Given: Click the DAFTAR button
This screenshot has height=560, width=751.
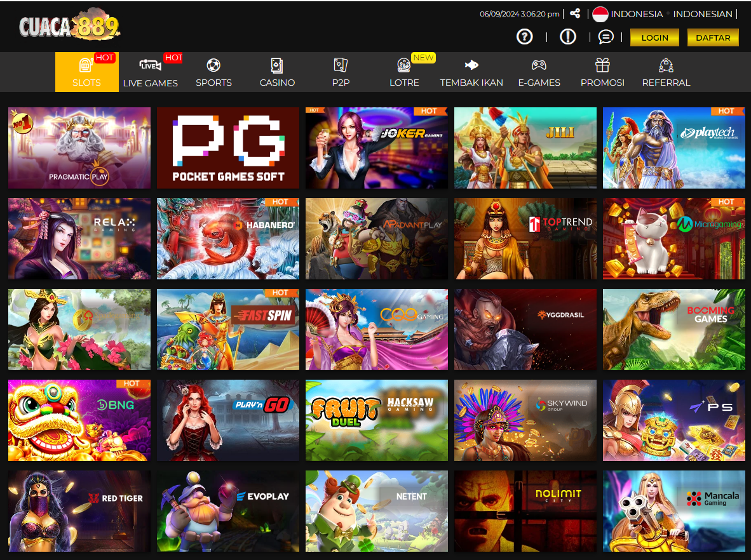Looking at the screenshot, I should [713, 37].
